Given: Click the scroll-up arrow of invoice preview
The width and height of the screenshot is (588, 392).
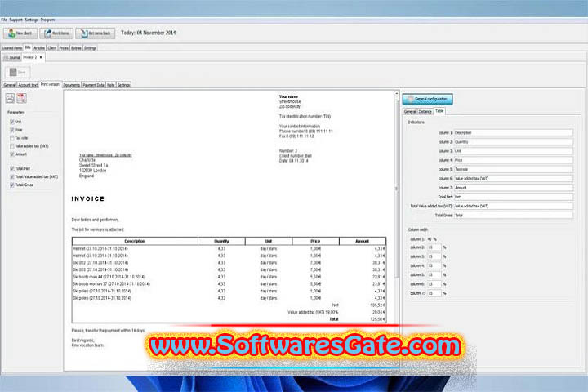Looking at the screenshot, I should (x=396, y=93).
